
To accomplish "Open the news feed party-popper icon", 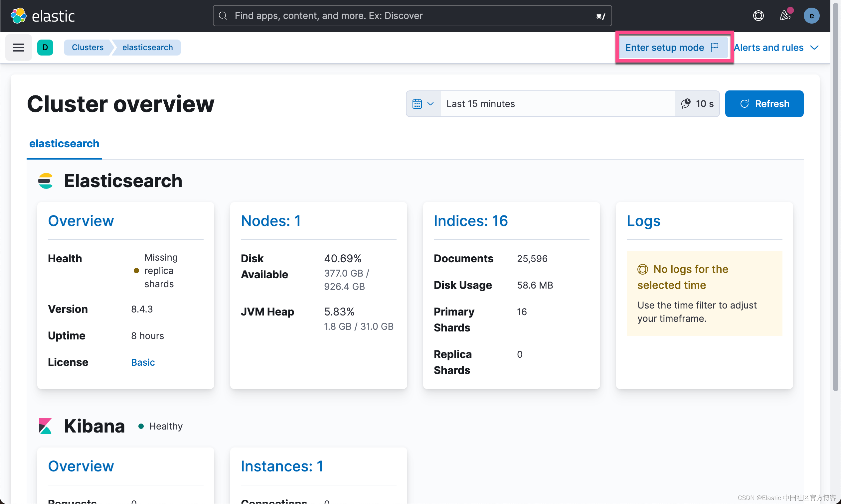I will pos(785,16).
